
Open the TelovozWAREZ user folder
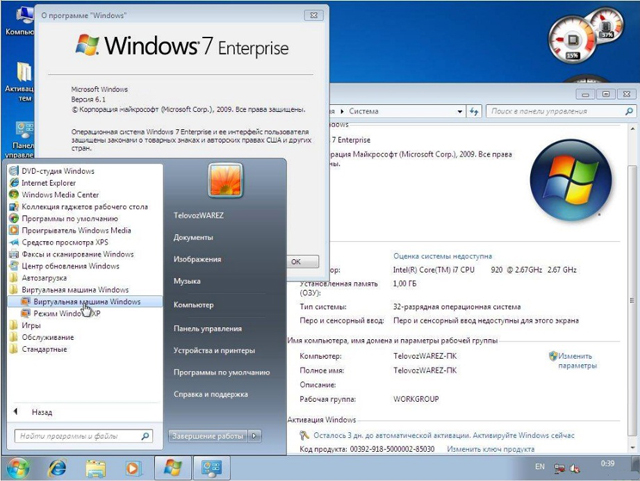198,215
